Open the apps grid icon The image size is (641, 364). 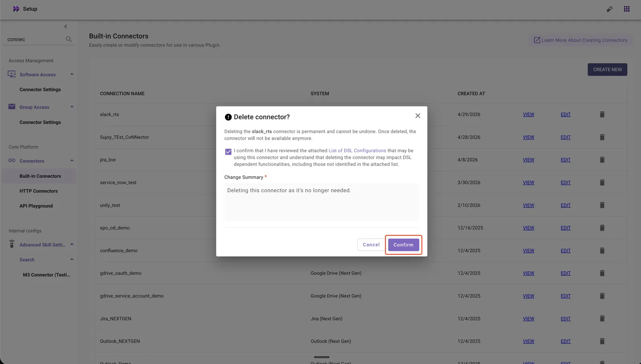click(627, 9)
